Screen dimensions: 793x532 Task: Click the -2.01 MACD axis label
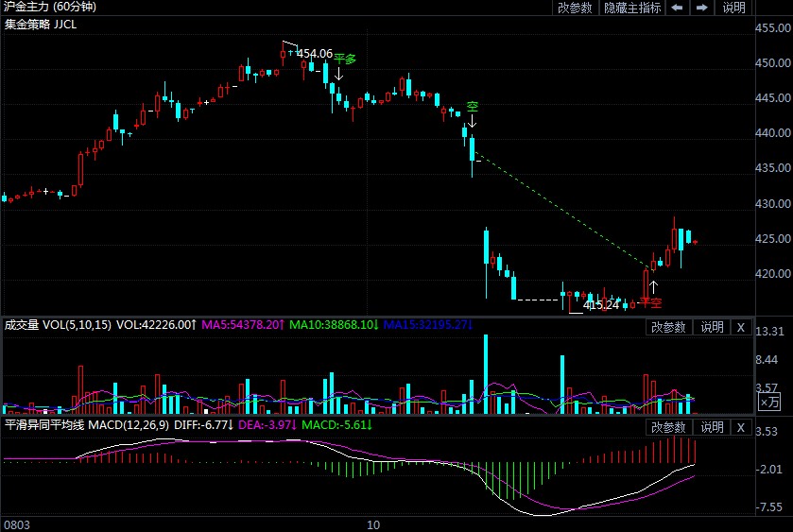[x=768, y=470]
